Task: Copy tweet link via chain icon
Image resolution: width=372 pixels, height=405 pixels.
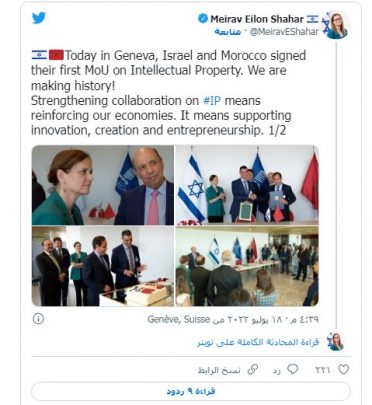Action: [253, 369]
